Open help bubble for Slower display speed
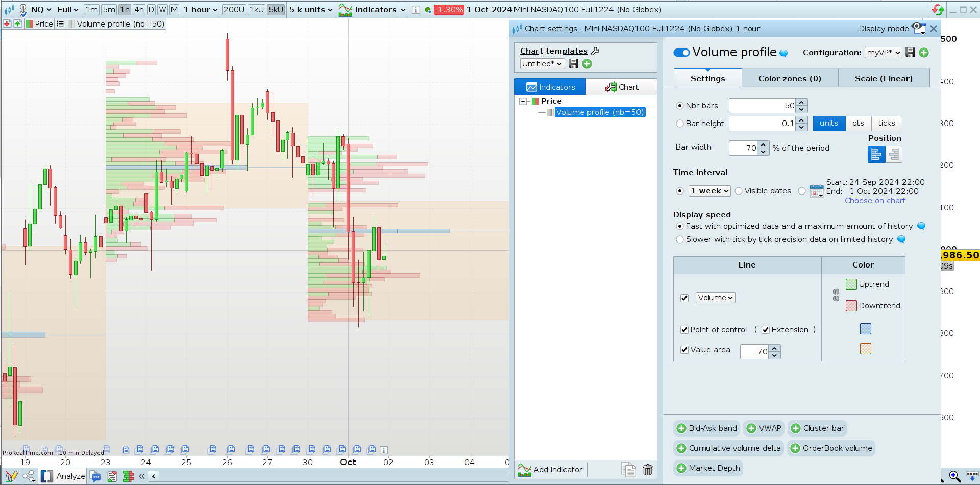Image resolution: width=980 pixels, height=485 pixels. point(901,239)
